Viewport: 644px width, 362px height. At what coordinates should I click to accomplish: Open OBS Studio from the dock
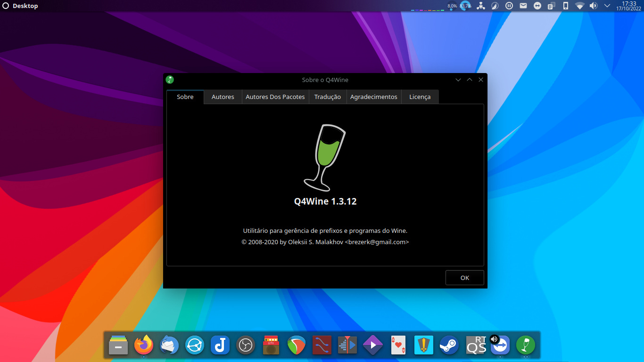[246, 346]
